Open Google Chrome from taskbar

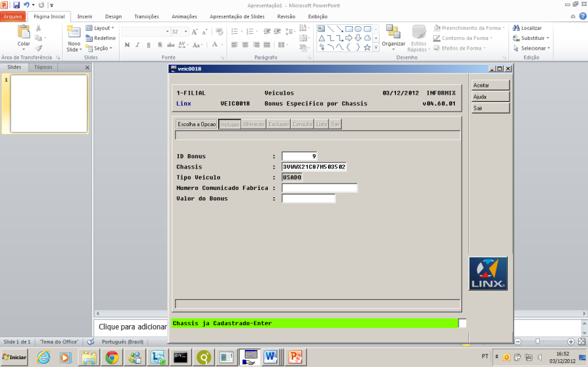click(x=111, y=358)
